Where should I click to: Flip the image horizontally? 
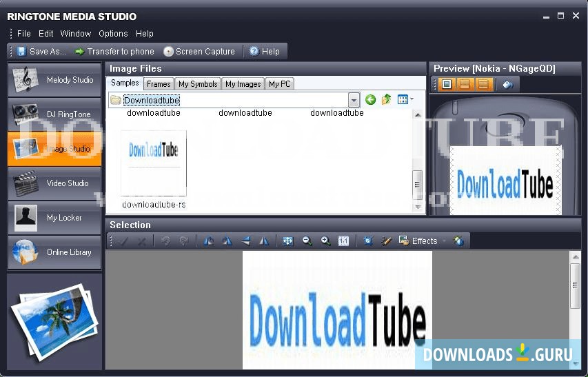tap(264, 241)
